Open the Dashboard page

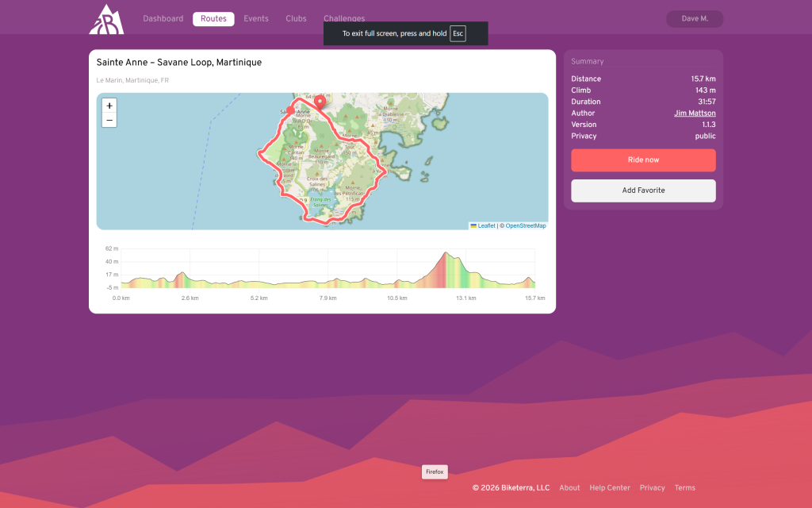(x=163, y=19)
